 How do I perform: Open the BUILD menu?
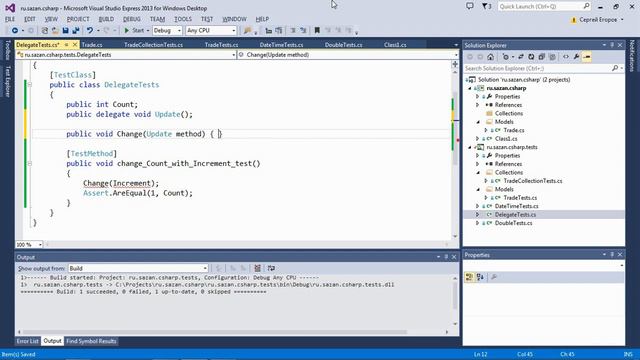pyautogui.click(x=106, y=19)
